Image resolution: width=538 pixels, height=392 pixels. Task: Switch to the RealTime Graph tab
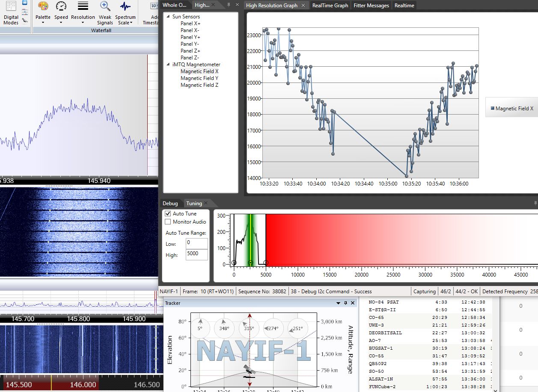point(330,6)
